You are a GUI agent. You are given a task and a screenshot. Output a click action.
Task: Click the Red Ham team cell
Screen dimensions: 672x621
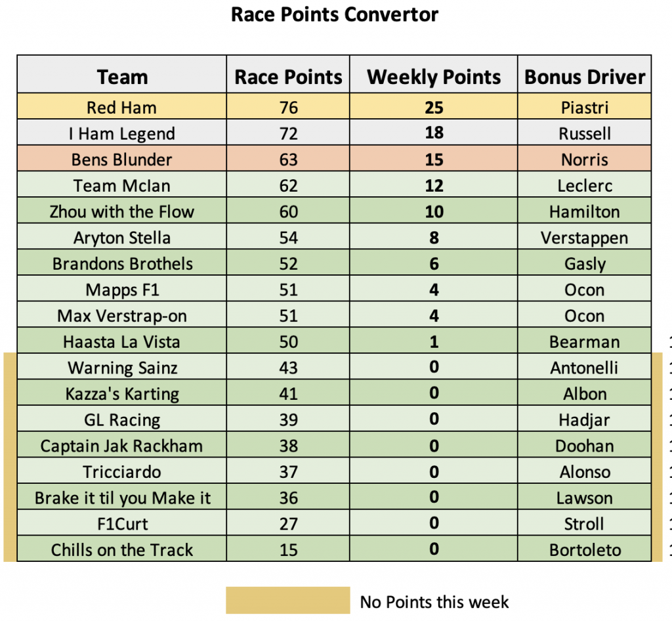click(x=121, y=106)
